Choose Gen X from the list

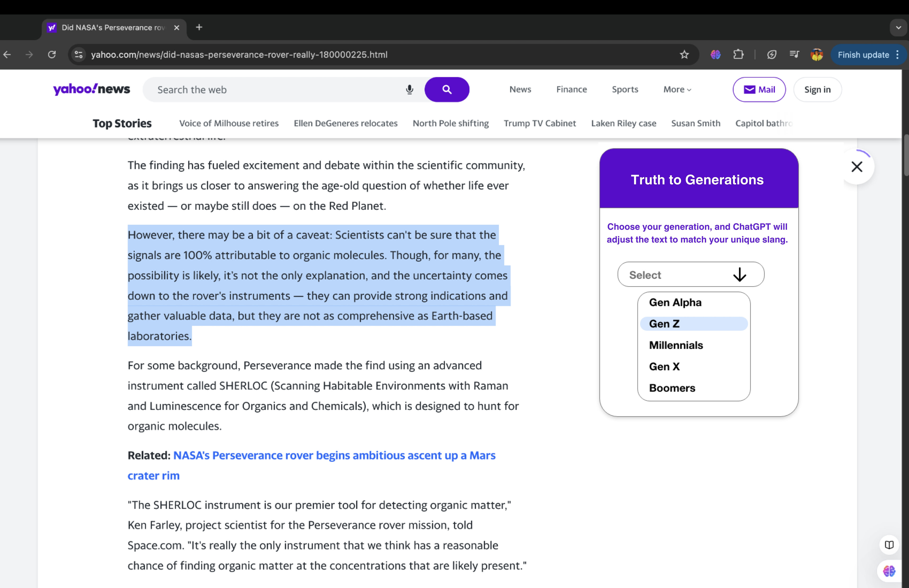click(x=694, y=367)
